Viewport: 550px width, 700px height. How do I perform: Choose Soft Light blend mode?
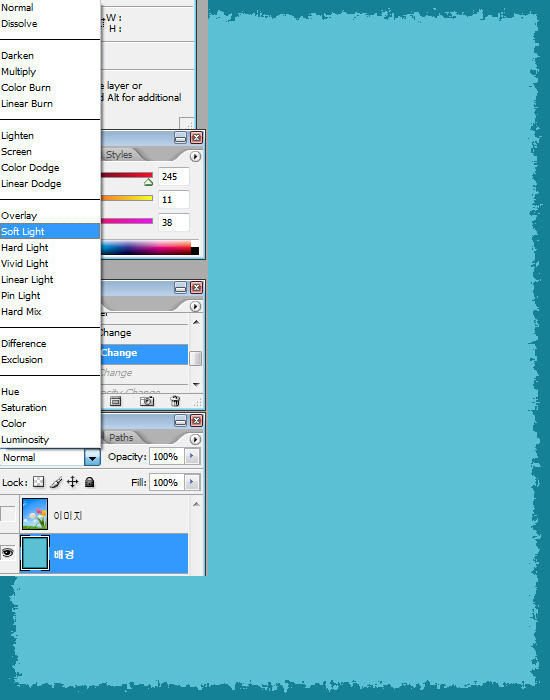point(50,231)
